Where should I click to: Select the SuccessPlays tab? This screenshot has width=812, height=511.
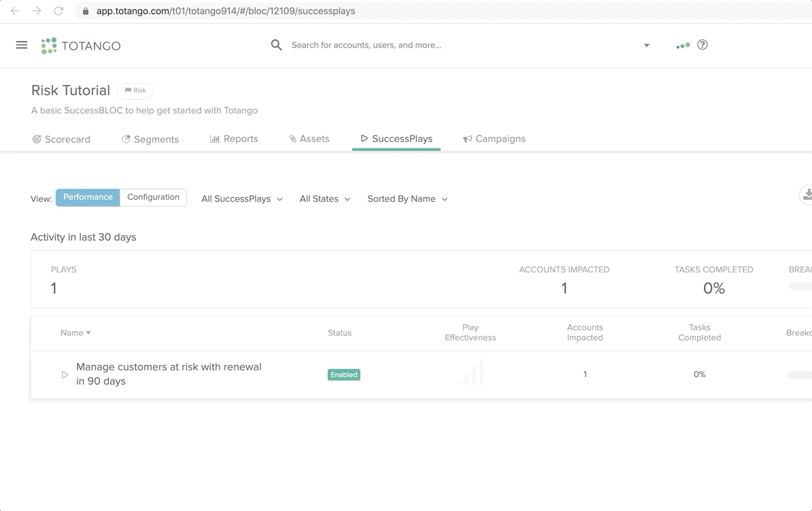396,139
